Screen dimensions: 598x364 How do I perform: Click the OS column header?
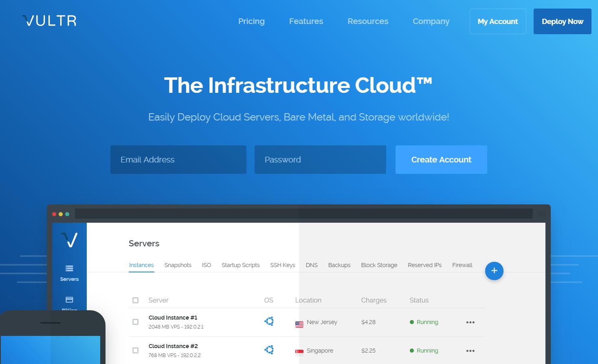point(268,300)
